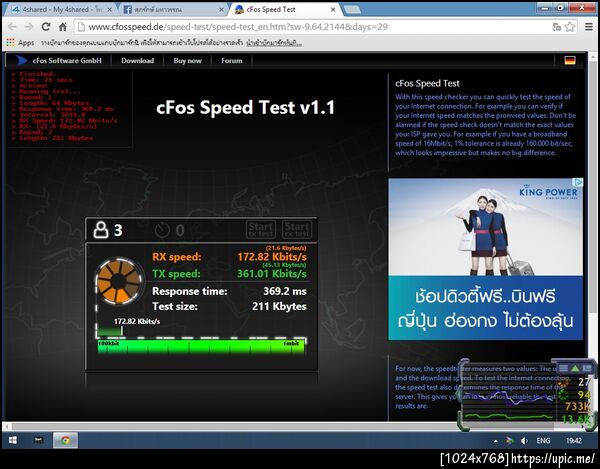Open the cFosSpeed widget menu icon
The width and height of the screenshot is (600, 469).
(x=563, y=368)
